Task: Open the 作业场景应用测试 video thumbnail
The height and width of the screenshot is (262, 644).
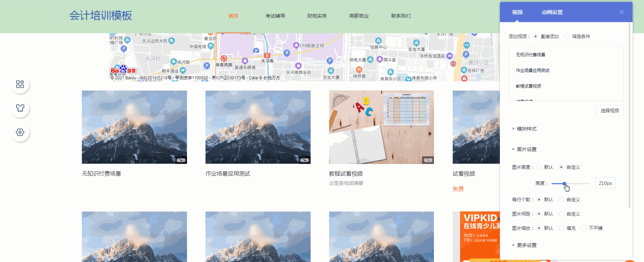Action: point(258,127)
